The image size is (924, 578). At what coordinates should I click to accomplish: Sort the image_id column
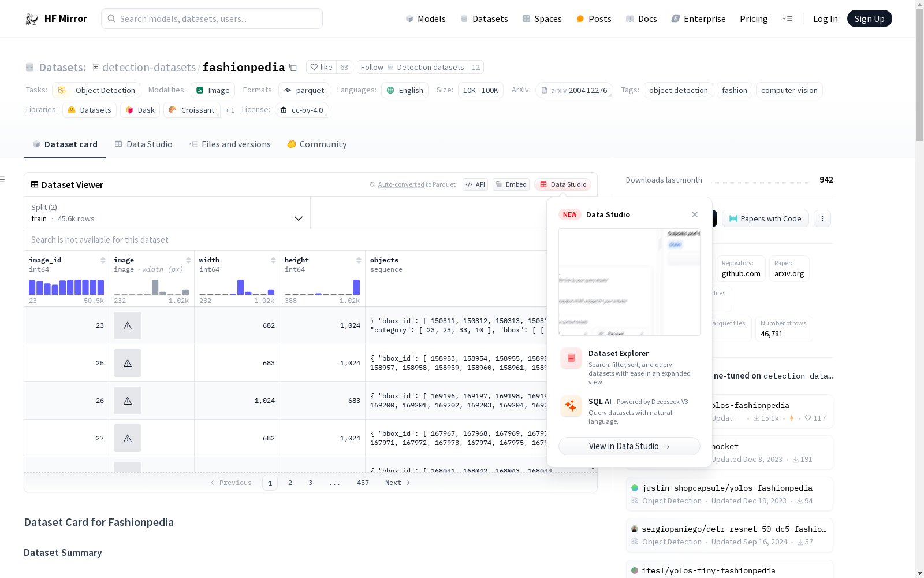[x=103, y=260]
